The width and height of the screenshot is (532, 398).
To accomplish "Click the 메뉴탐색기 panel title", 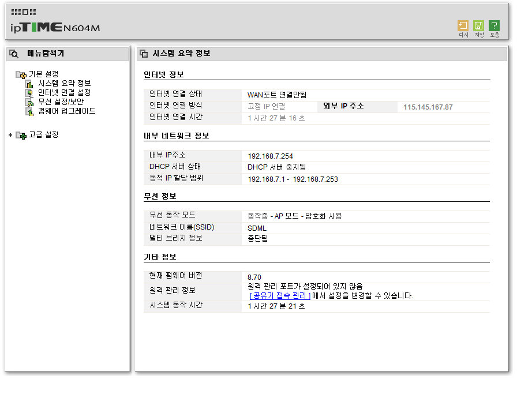I will (46, 53).
